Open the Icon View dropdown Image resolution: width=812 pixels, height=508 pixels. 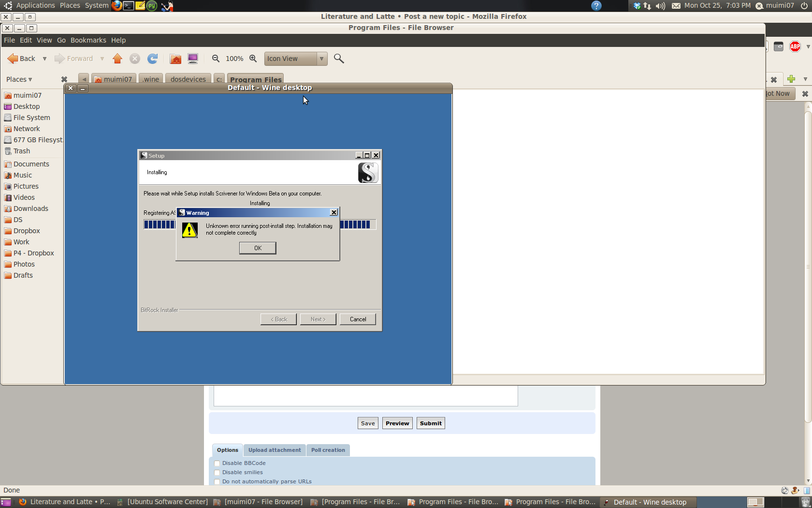tap(296, 59)
